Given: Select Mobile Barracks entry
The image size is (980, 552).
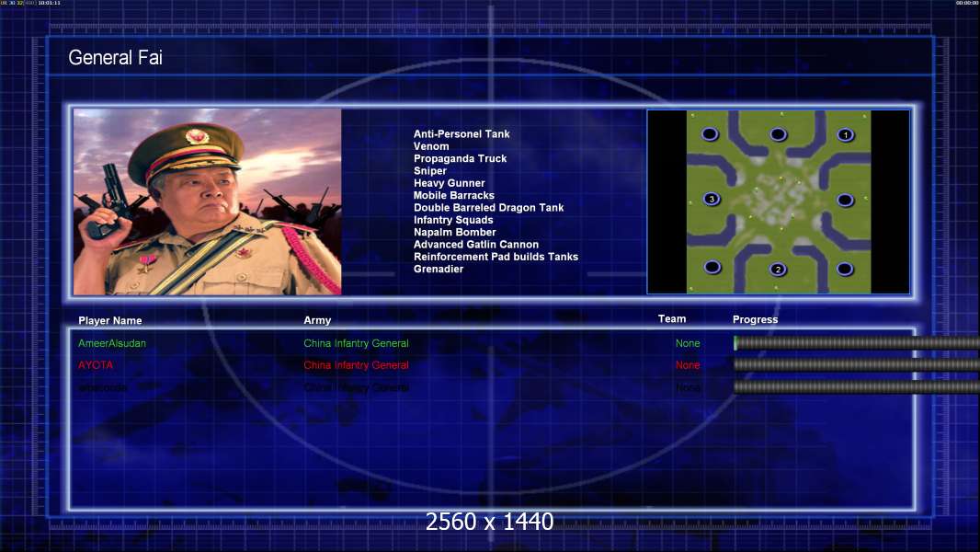Looking at the screenshot, I should pos(454,195).
